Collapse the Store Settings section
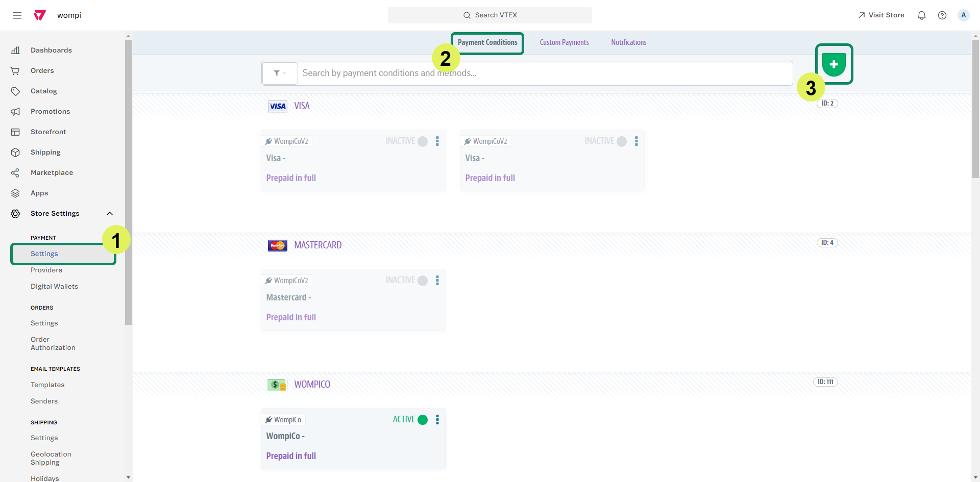Screen dimensions: 980x482 [109, 214]
